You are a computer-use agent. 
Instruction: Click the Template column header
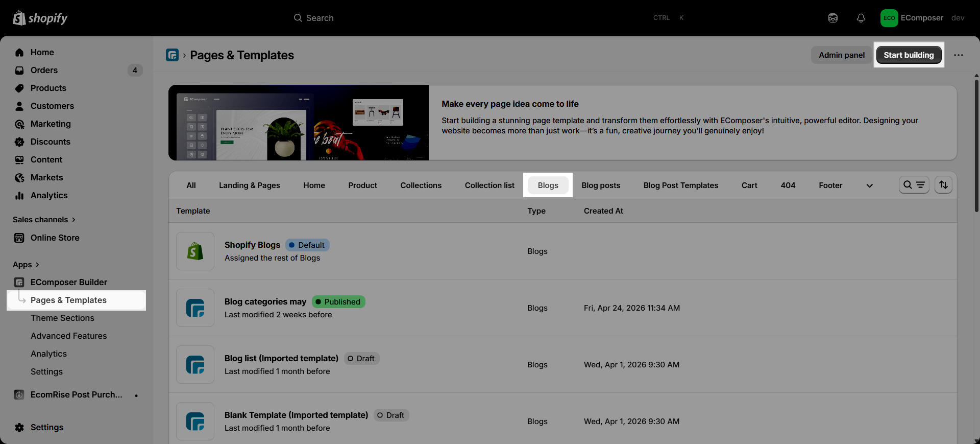click(193, 211)
